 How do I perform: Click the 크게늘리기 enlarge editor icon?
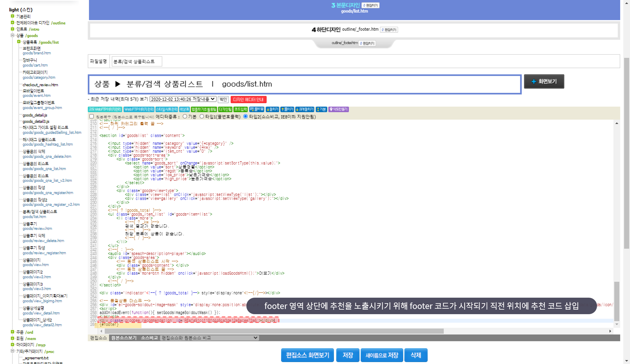305,109
